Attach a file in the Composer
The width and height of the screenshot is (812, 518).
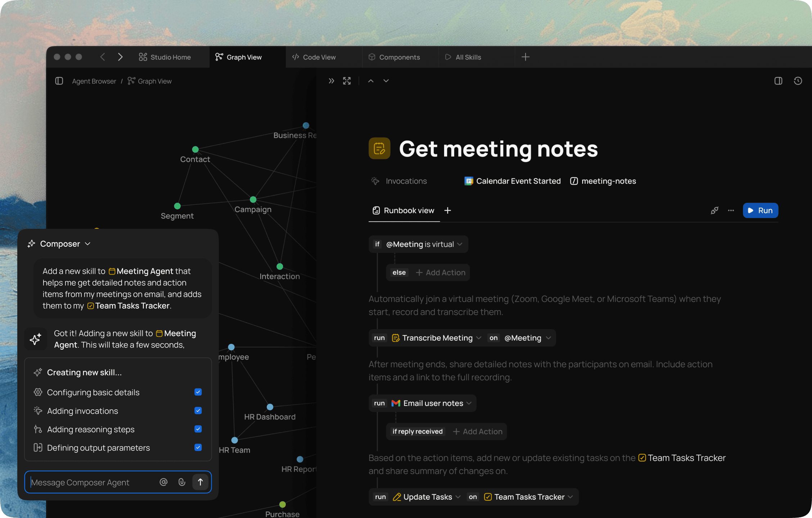[182, 482]
